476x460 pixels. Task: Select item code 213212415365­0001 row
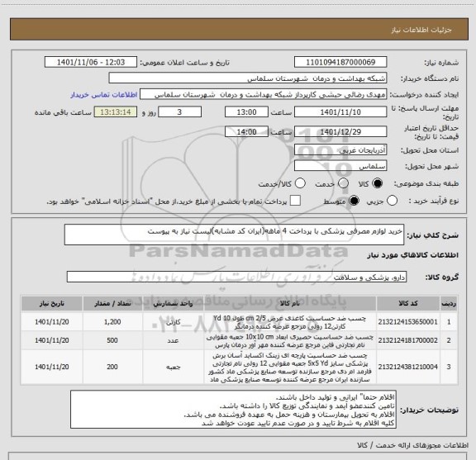click(239, 322)
